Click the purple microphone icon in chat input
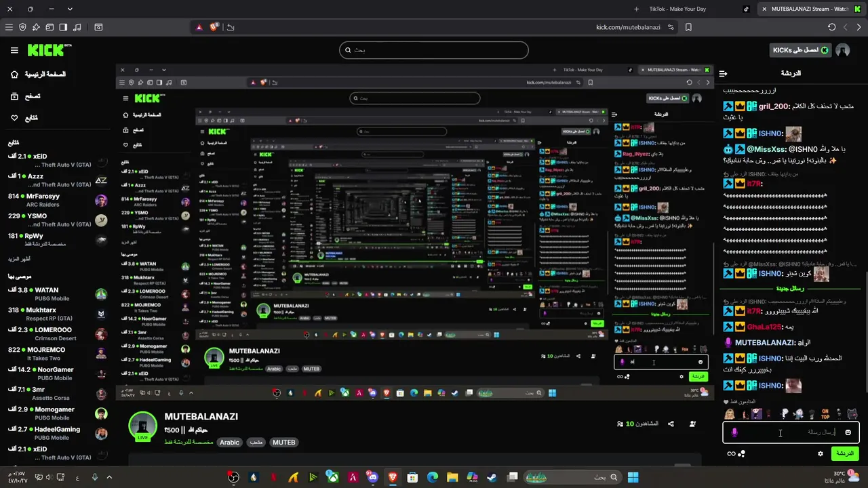The height and width of the screenshot is (488, 868). pyautogui.click(x=734, y=432)
